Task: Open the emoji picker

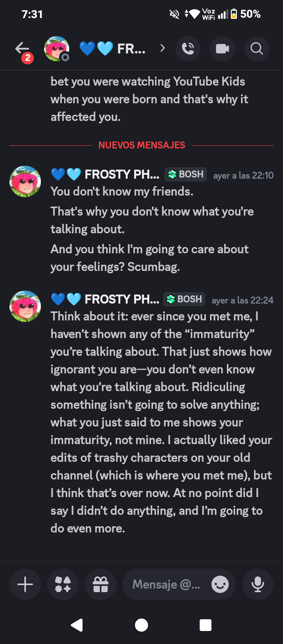Action: tap(220, 584)
